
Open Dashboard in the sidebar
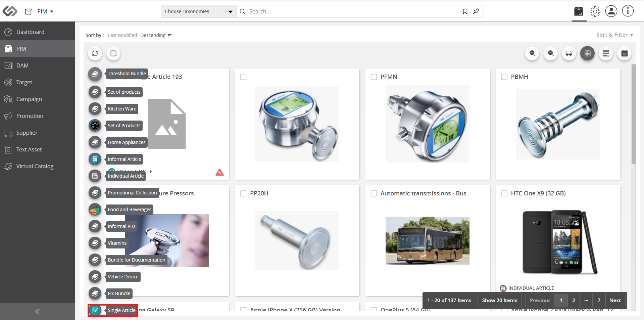[x=38, y=32]
